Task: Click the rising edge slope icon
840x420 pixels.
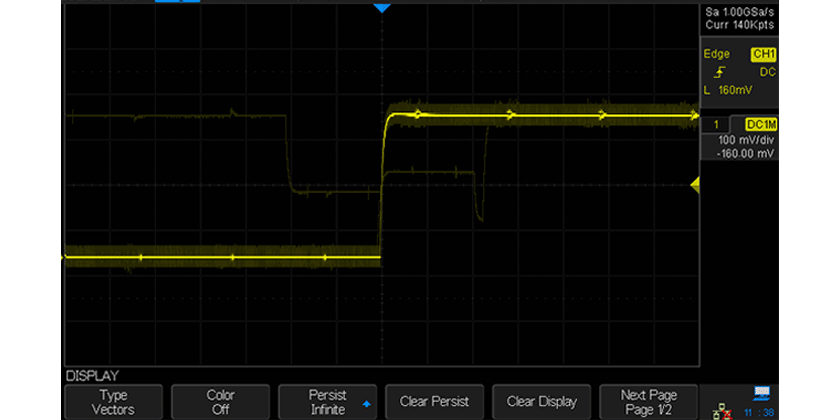Action: (x=718, y=72)
